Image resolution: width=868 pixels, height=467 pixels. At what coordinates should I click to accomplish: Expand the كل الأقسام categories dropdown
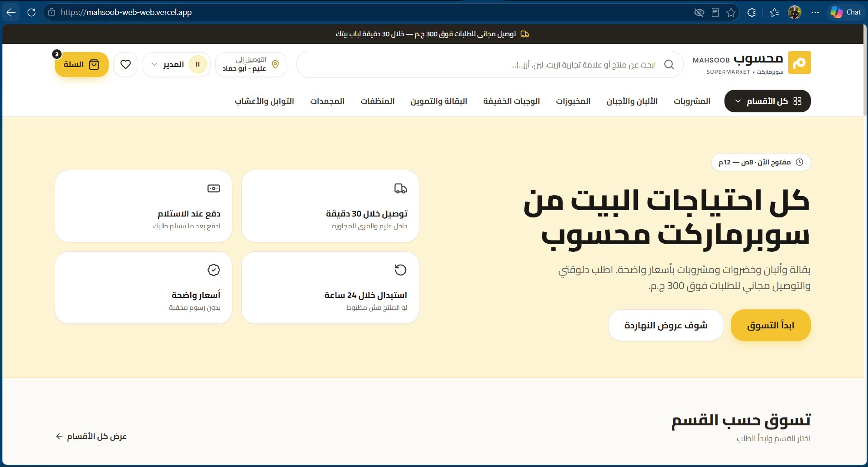[x=767, y=101]
